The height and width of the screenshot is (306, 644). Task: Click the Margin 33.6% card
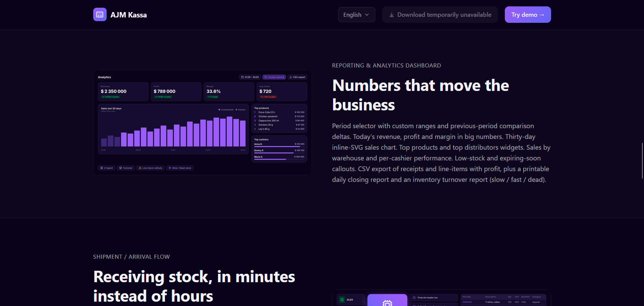pyautogui.click(x=229, y=92)
